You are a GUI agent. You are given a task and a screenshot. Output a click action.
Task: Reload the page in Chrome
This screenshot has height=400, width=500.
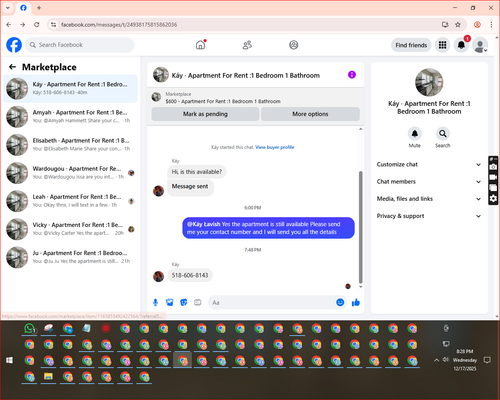[37, 25]
